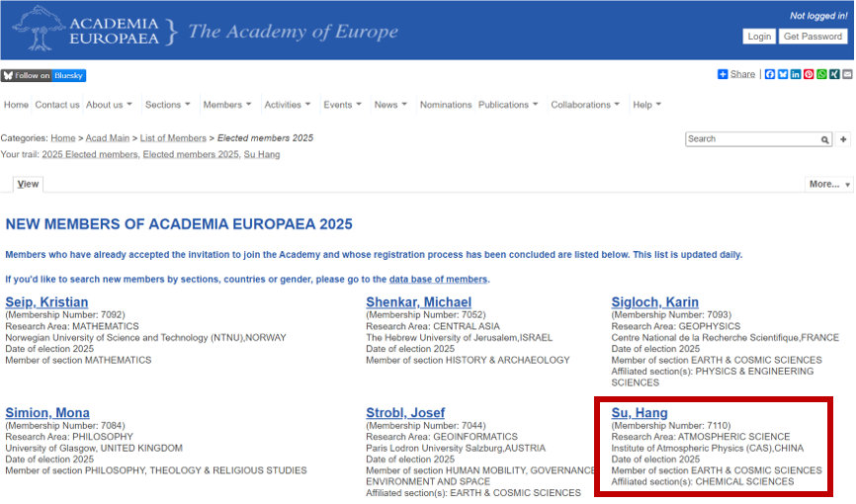The image size is (856, 504).
Task: Expand the About us dropdown menu
Action: (109, 105)
